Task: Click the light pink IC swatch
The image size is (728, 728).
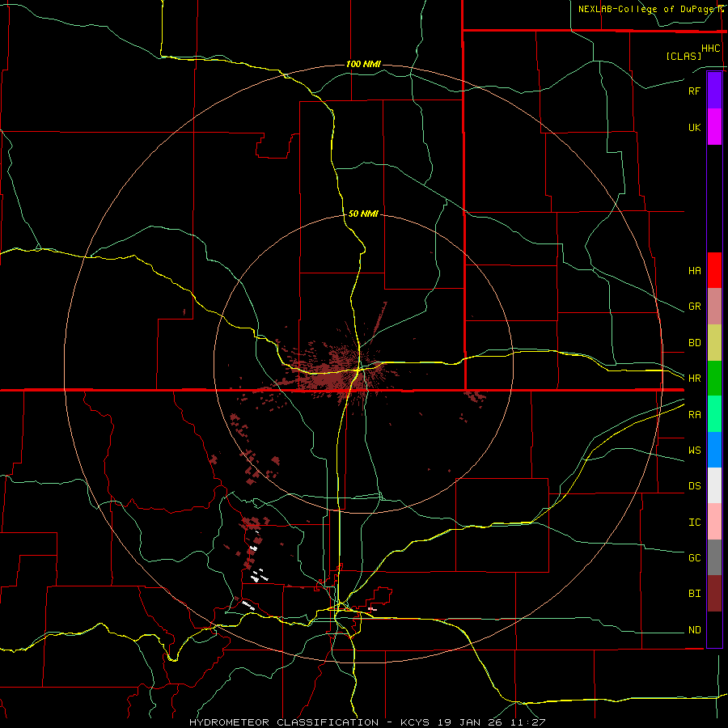Action: tap(714, 522)
